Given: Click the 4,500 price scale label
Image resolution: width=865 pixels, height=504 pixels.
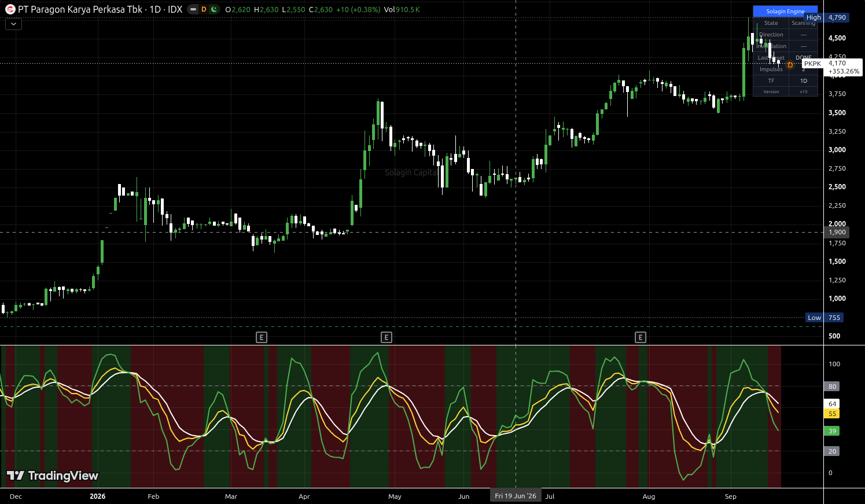Looking at the screenshot, I should coord(837,38).
